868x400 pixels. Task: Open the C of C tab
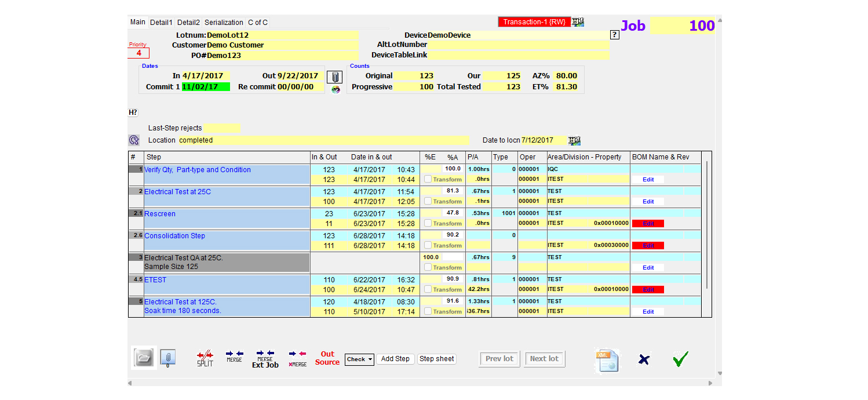tap(258, 23)
